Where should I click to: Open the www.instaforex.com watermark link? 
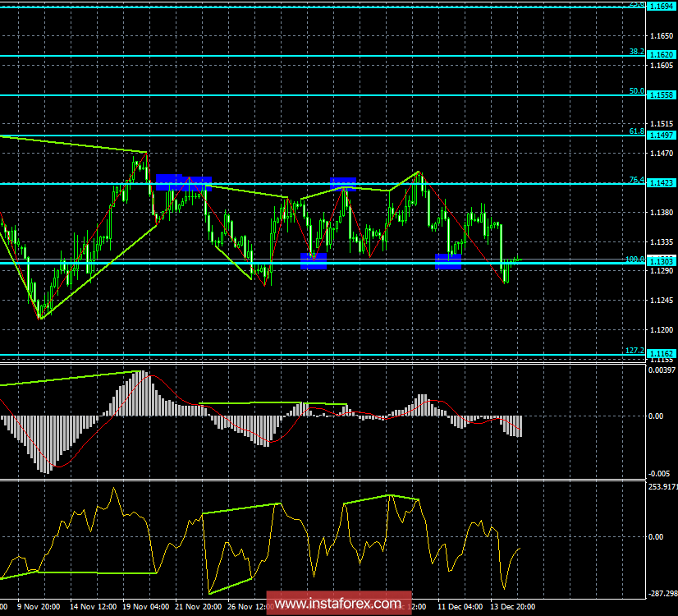pyautogui.click(x=340, y=605)
